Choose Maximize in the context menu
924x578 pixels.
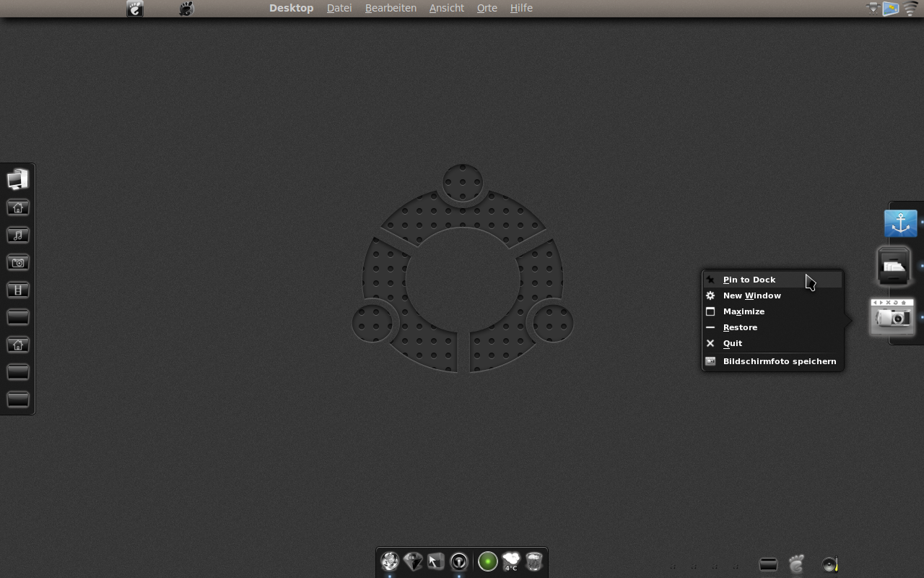pos(772,311)
